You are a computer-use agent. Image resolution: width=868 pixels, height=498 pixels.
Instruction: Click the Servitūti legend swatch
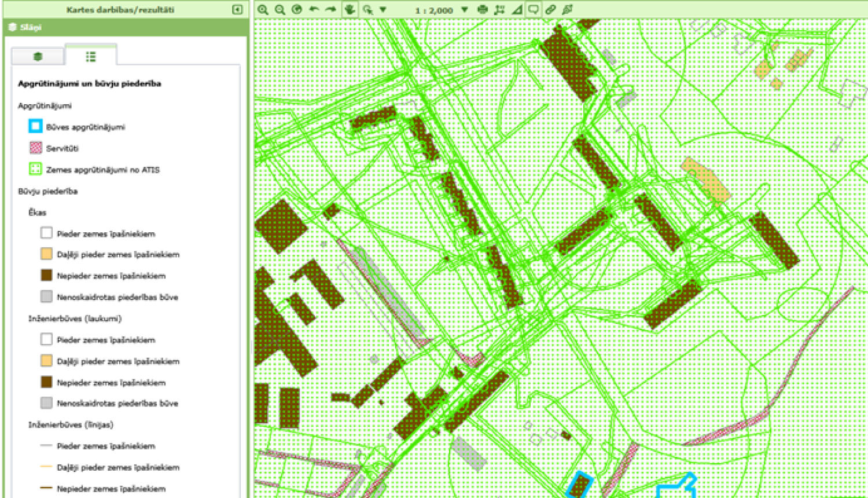click(x=35, y=148)
